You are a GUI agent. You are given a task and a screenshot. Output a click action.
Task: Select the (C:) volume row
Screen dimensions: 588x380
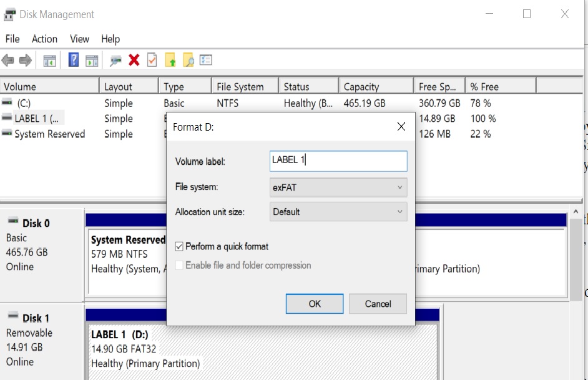coord(24,103)
